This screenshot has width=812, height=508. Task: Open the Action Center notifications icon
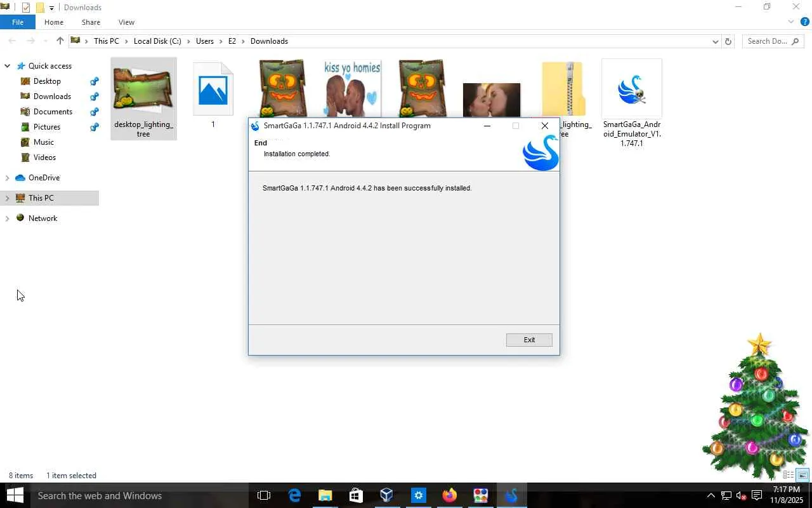[x=757, y=495]
